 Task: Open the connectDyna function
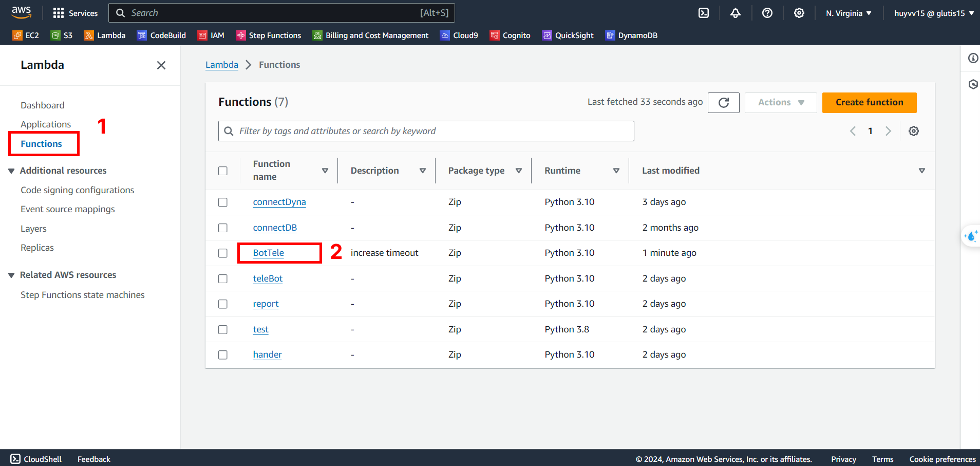pyautogui.click(x=279, y=202)
